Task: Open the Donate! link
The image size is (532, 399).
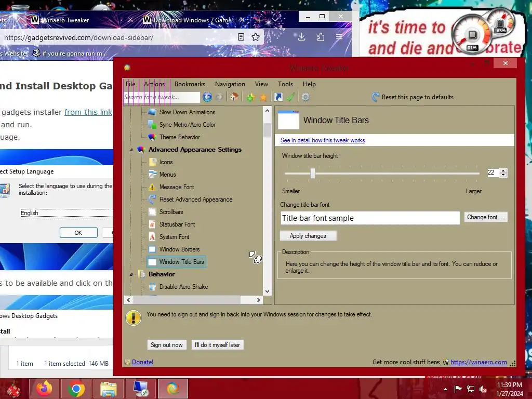Action: 142,362
